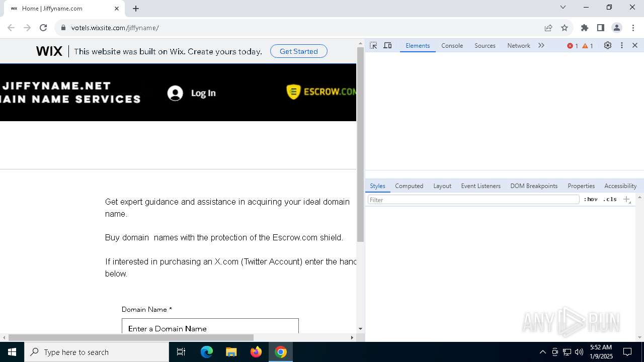The image size is (644, 362).
Task: Click the page scroll down arrow
Action: pyautogui.click(x=360, y=329)
